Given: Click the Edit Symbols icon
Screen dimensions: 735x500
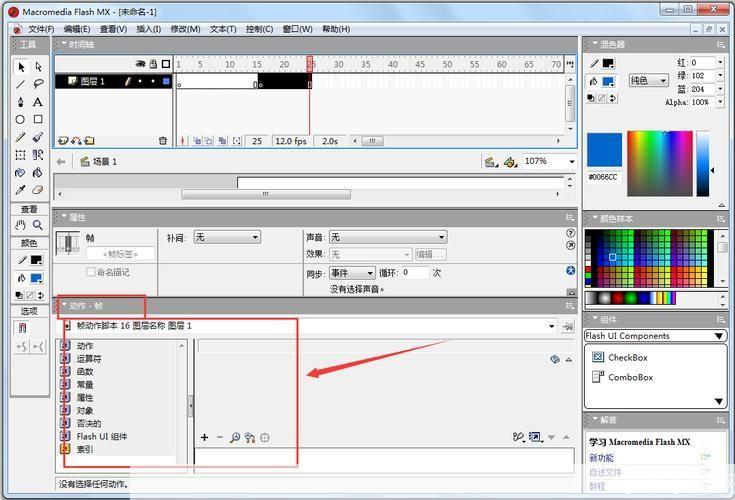Looking at the screenshot, I should click(510, 162).
